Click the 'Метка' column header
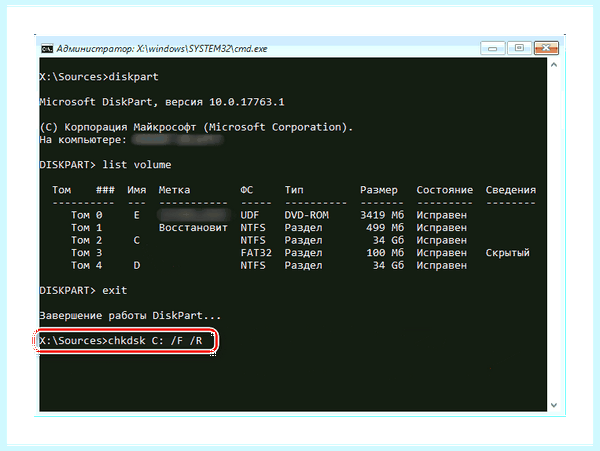This screenshot has height=451, width=600. (x=174, y=190)
